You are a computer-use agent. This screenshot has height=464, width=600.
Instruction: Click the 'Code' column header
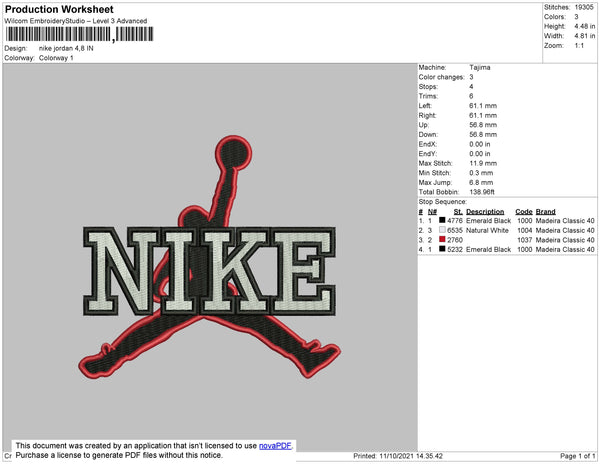(x=524, y=212)
